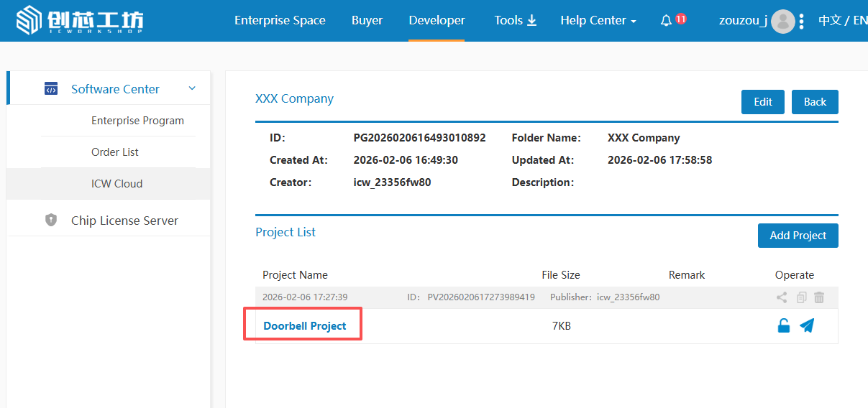Collapse the Software Center section chevron
Screen dimensions: 868x408
(x=192, y=88)
